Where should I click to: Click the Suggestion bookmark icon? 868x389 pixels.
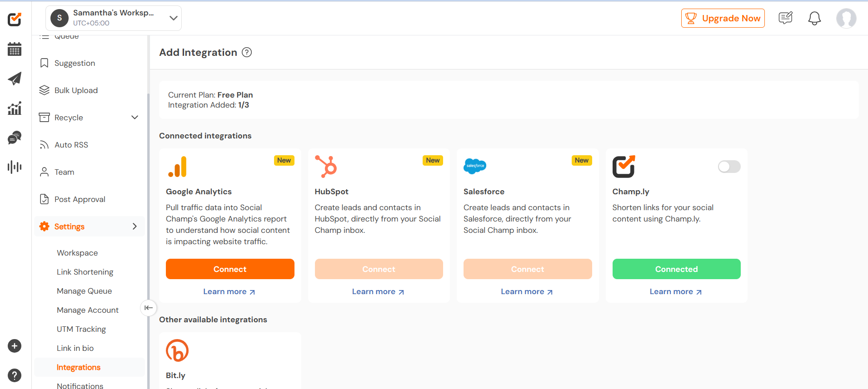tap(44, 63)
